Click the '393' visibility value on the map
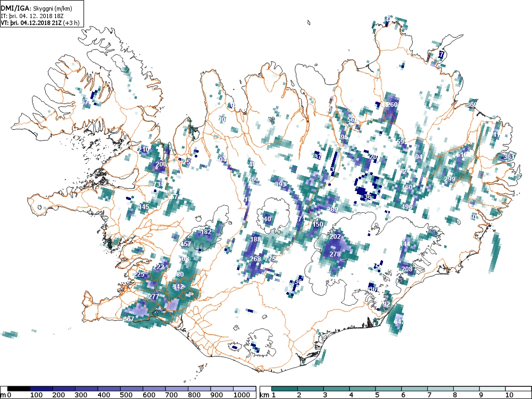Image resolution: width=532 pixels, height=399 pixels. pos(280,184)
